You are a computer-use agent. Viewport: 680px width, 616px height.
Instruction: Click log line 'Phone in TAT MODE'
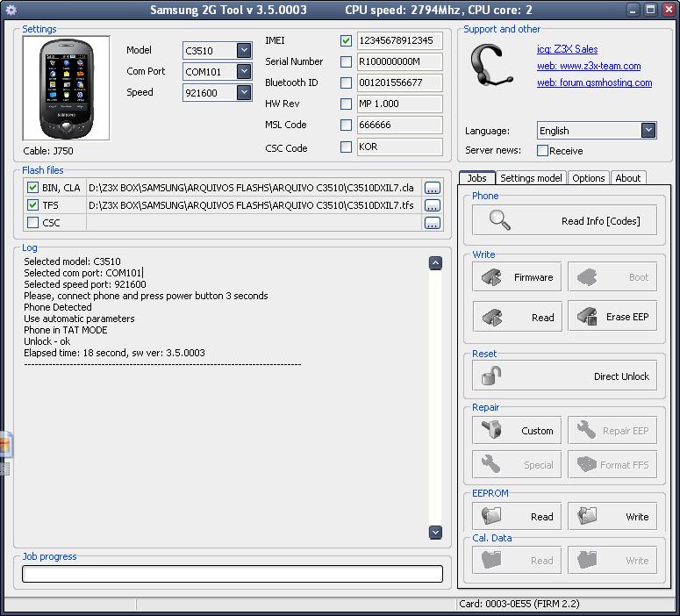click(66, 330)
